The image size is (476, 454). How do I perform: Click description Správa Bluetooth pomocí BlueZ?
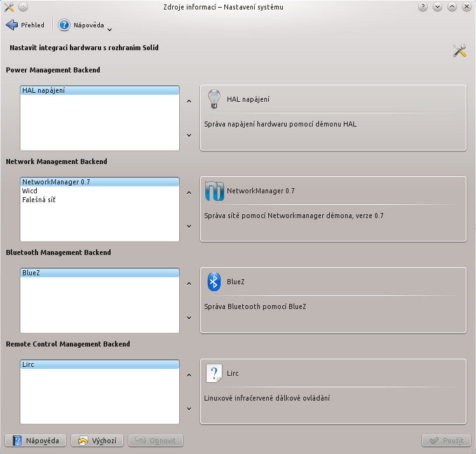[255, 306]
